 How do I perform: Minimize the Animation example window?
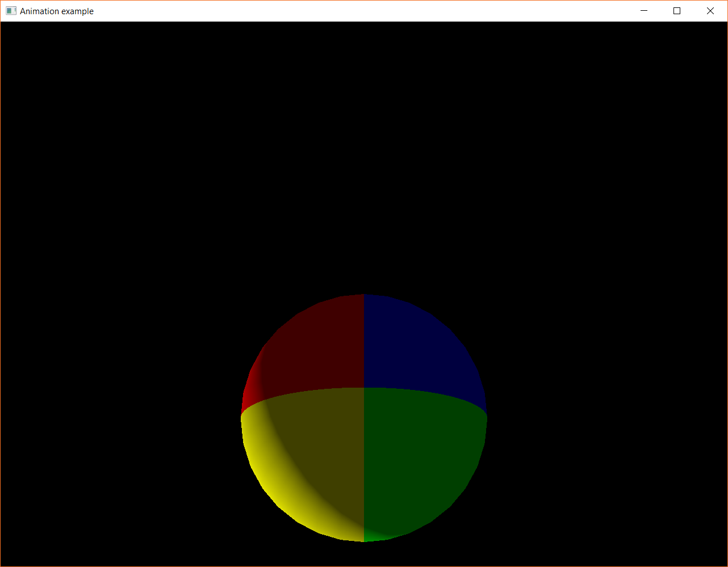click(x=644, y=11)
